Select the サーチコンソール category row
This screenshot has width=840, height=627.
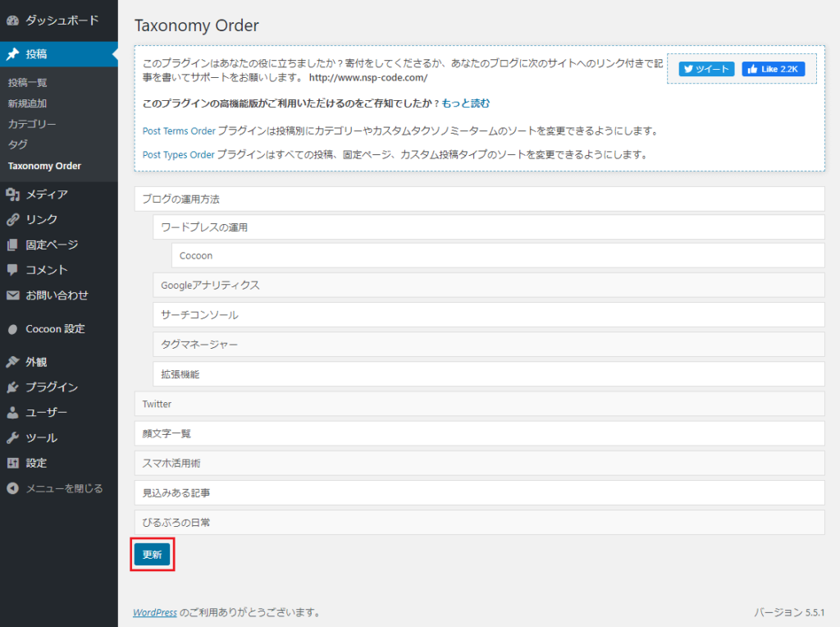(489, 314)
